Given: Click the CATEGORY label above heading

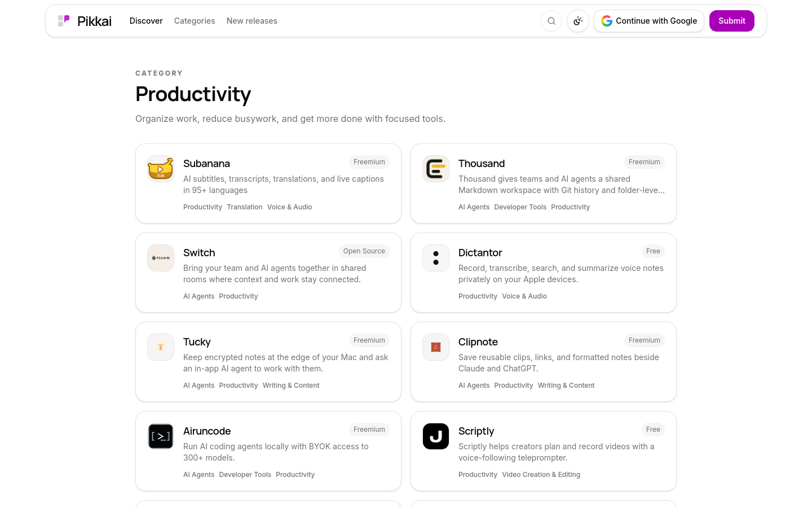Looking at the screenshot, I should 159,73.
